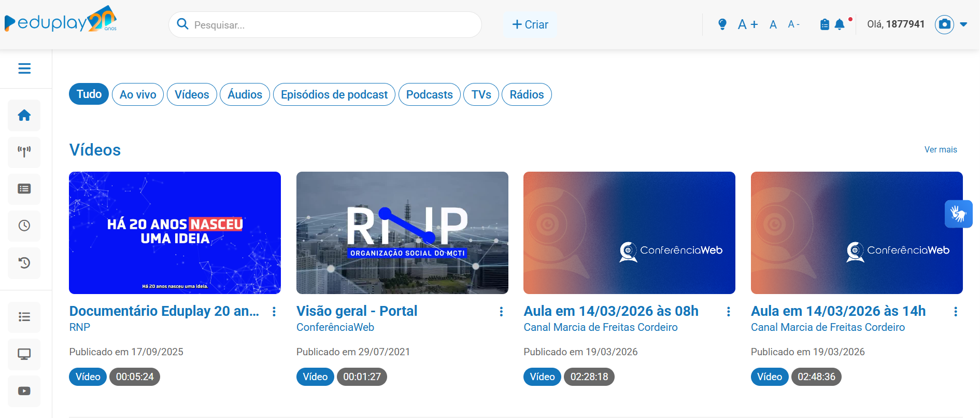Toggle the hamburger sidebar menu
Screen dimensions: 980x418
(x=24, y=68)
